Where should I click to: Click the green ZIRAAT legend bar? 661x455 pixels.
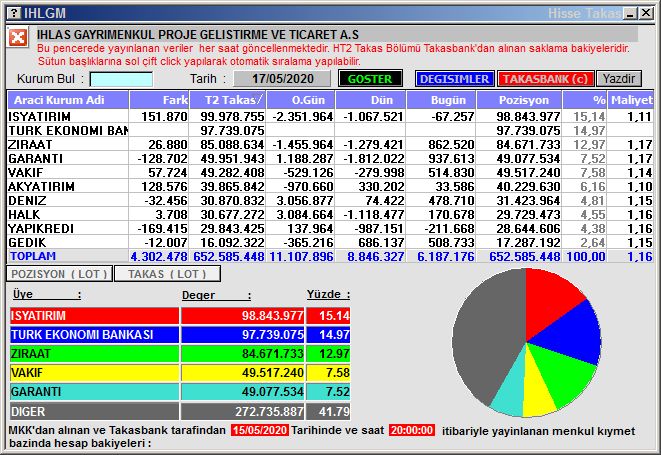94,353
